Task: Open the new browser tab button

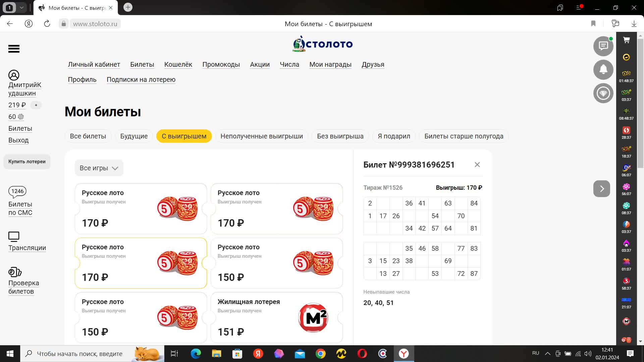Action: coord(128,7)
